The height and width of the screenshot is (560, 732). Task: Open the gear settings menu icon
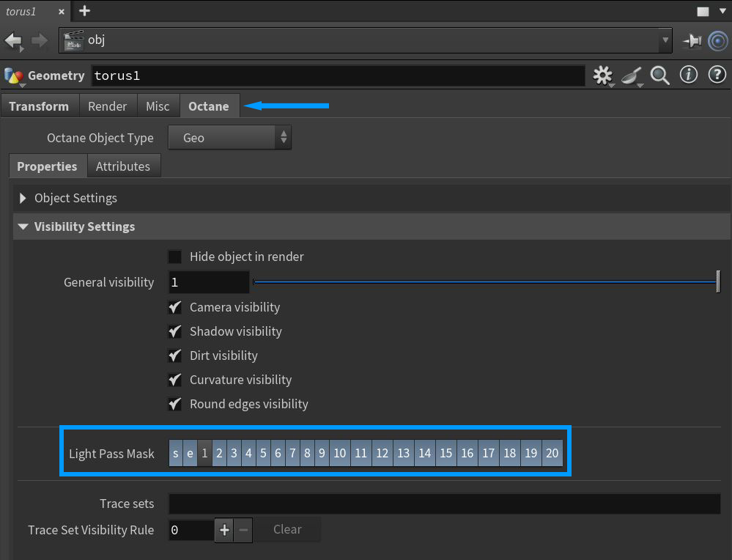[602, 75]
